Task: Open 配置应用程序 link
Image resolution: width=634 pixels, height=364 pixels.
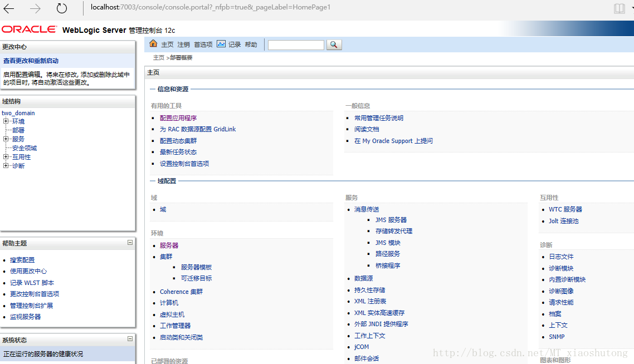Action: pyautogui.click(x=178, y=118)
